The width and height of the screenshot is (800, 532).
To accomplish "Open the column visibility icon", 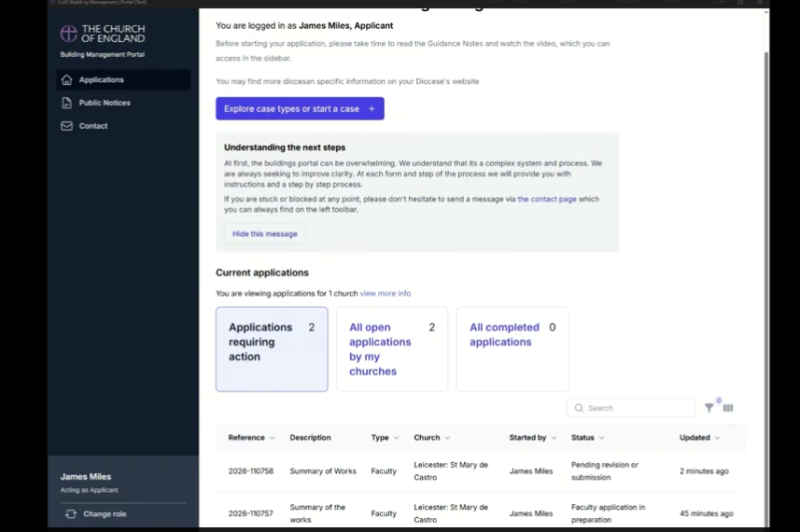I will coord(728,408).
